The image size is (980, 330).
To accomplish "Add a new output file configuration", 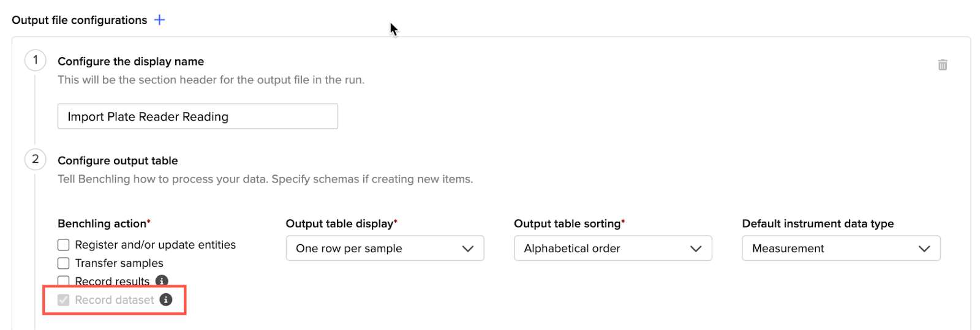I will 159,20.
